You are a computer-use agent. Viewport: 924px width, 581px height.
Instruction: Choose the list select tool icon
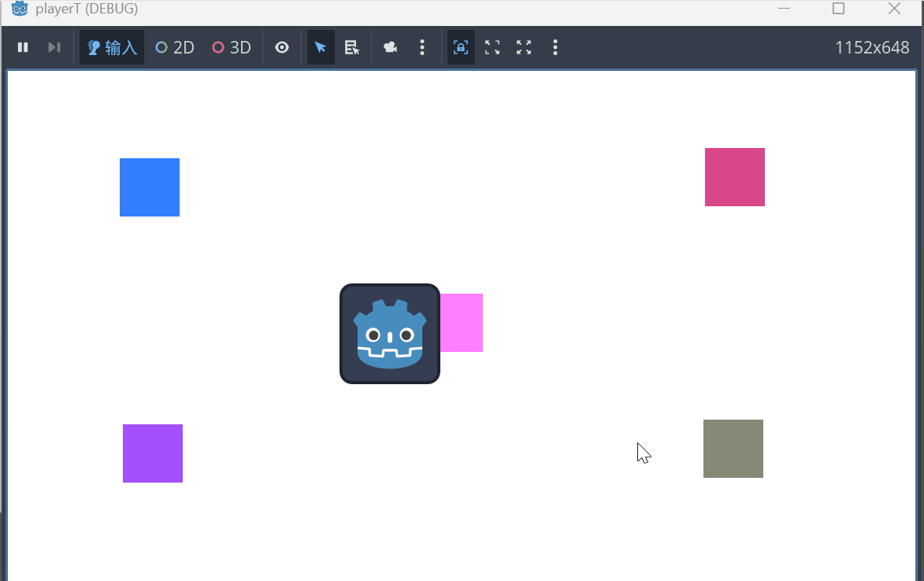click(x=352, y=47)
